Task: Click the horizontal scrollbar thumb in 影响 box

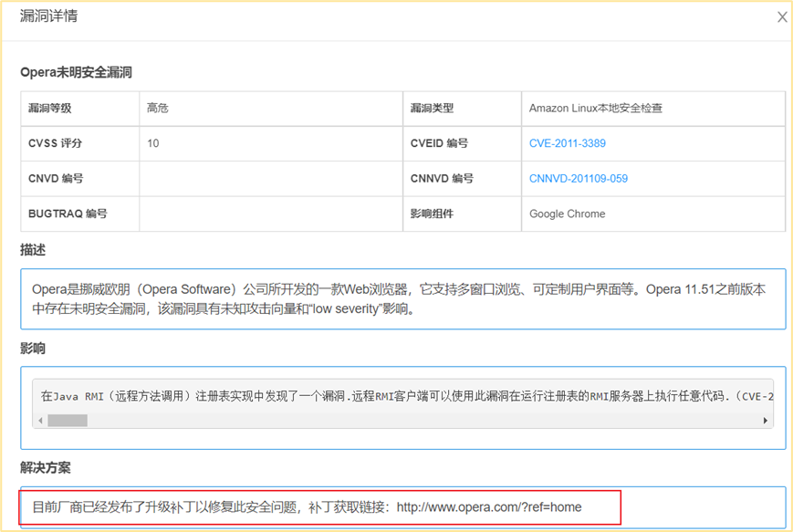Action: click(x=68, y=421)
